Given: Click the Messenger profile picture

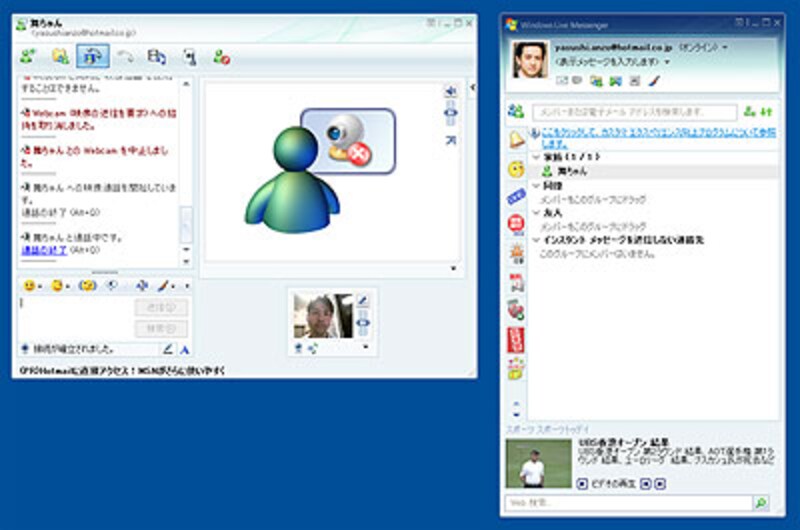Looking at the screenshot, I should 530,60.
